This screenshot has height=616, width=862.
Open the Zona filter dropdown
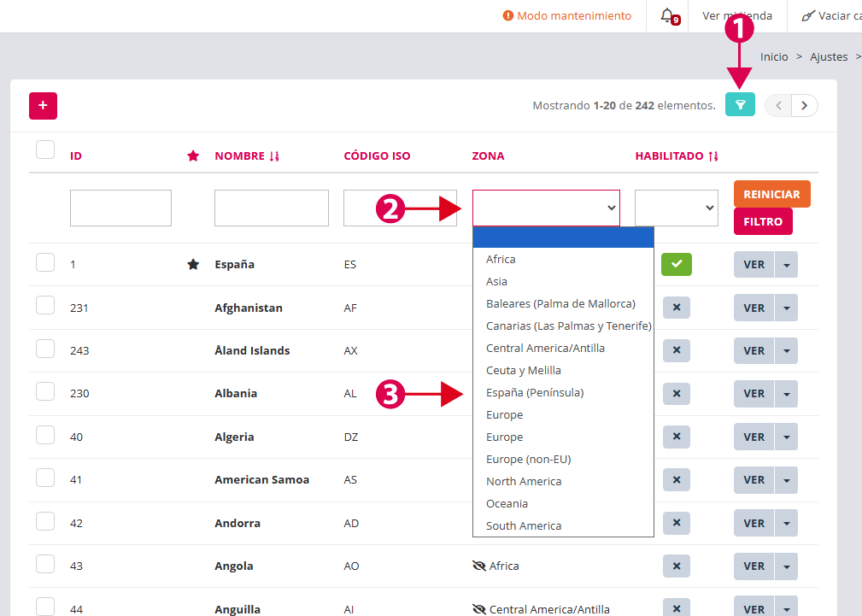pyautogui.click(x=546, y=208)
